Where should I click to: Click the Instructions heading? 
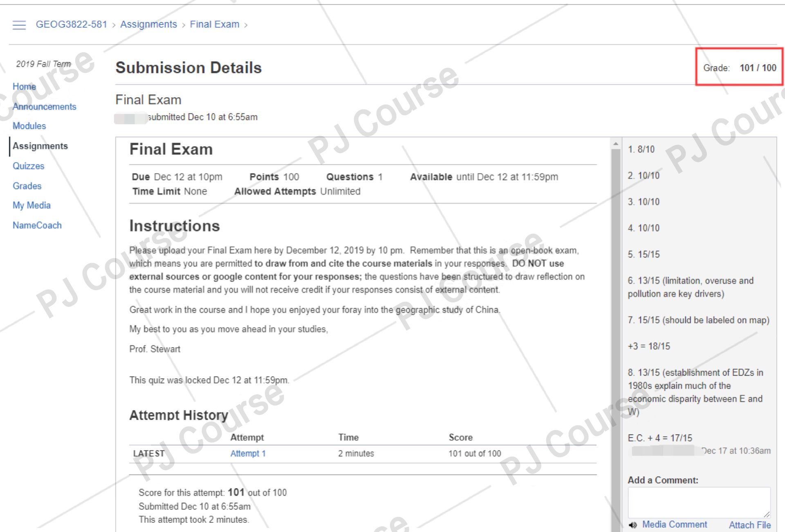175,226
